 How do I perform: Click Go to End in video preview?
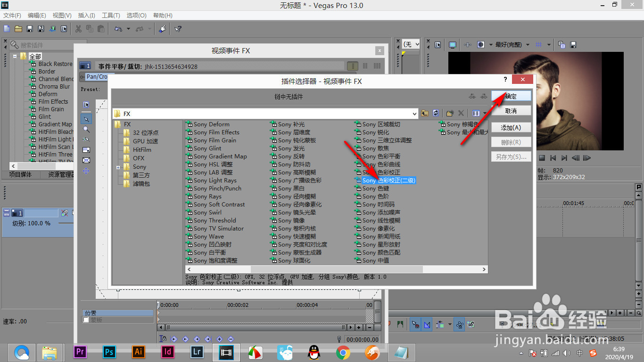click(x=564, y=158)
